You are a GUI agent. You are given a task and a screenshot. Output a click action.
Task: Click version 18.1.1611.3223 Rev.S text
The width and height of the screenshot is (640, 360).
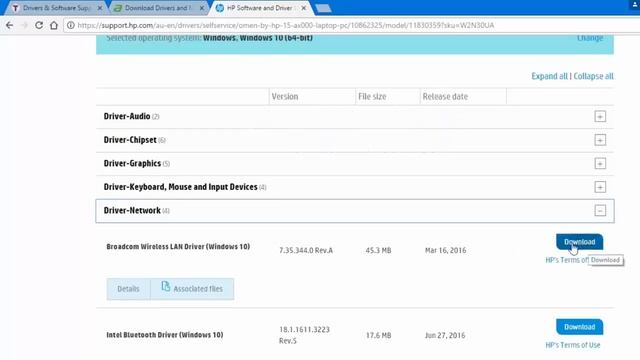304,335
